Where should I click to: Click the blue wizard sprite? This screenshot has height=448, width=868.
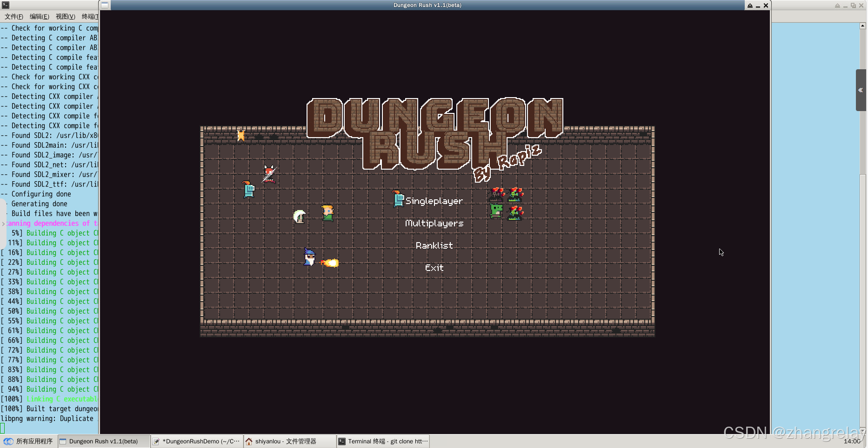pyautogui.click(x=309, y=257)
